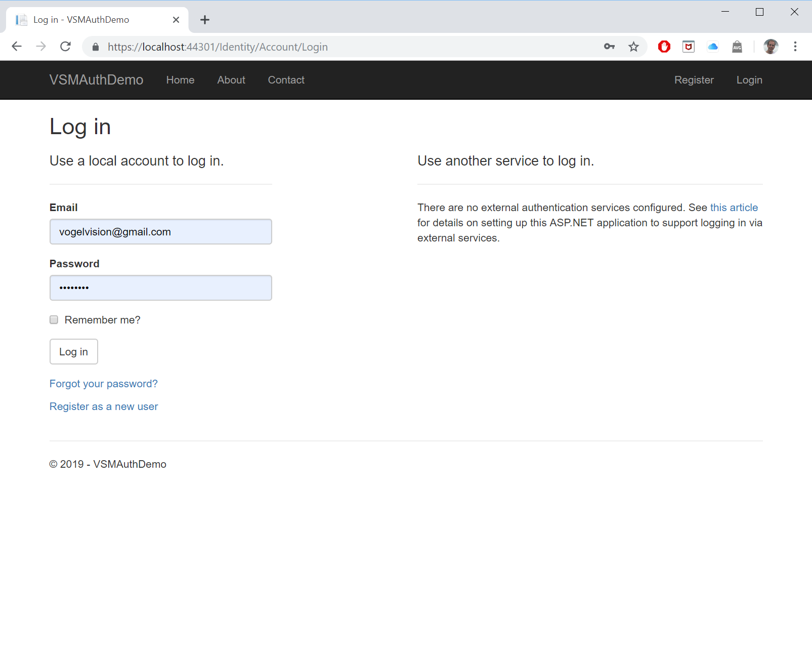Open the saved password key icon

(609, 47)
